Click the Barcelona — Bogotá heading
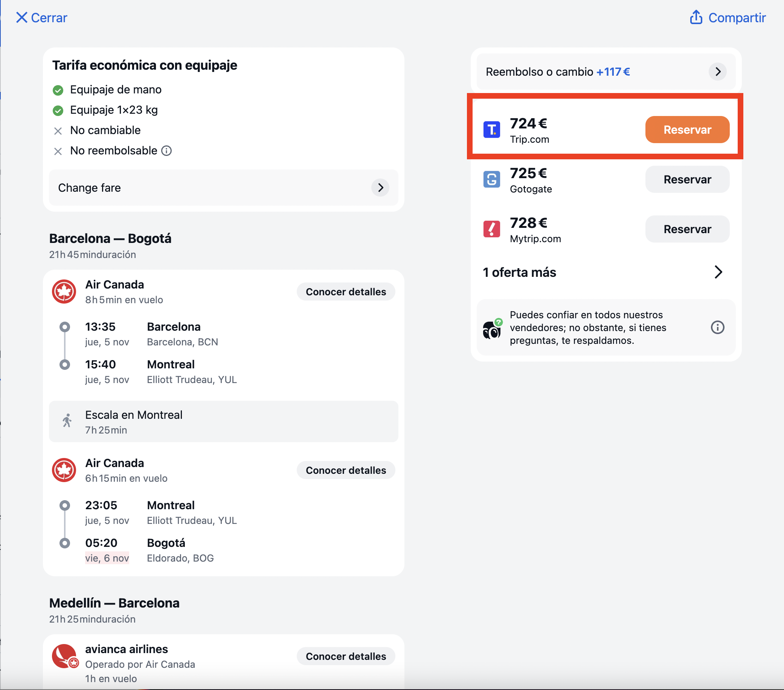 click(110, 238)
